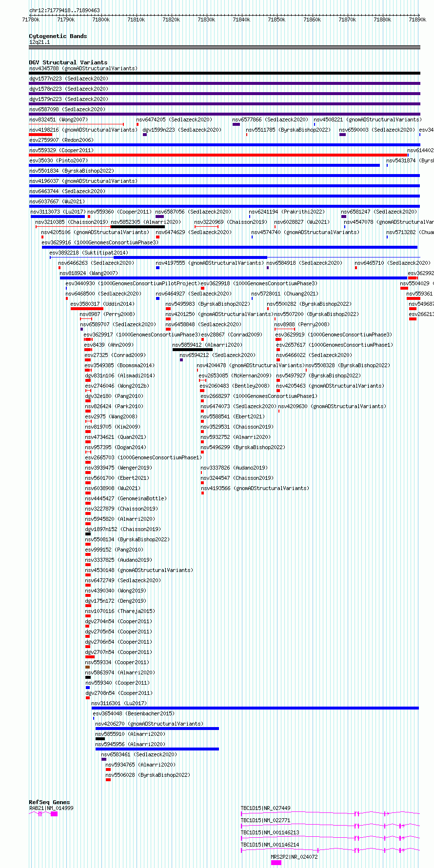Select nsv1070116 Thareja2015 label

pos(120,611)
